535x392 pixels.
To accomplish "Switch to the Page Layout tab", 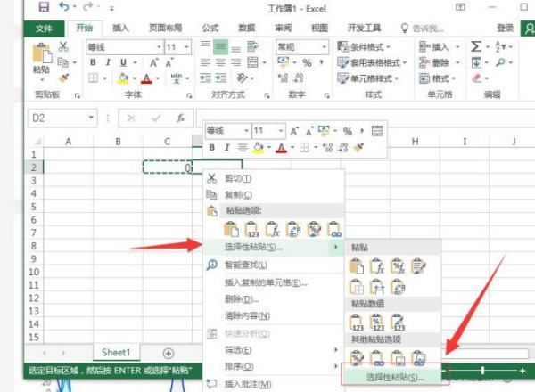I will coord(166,28).
